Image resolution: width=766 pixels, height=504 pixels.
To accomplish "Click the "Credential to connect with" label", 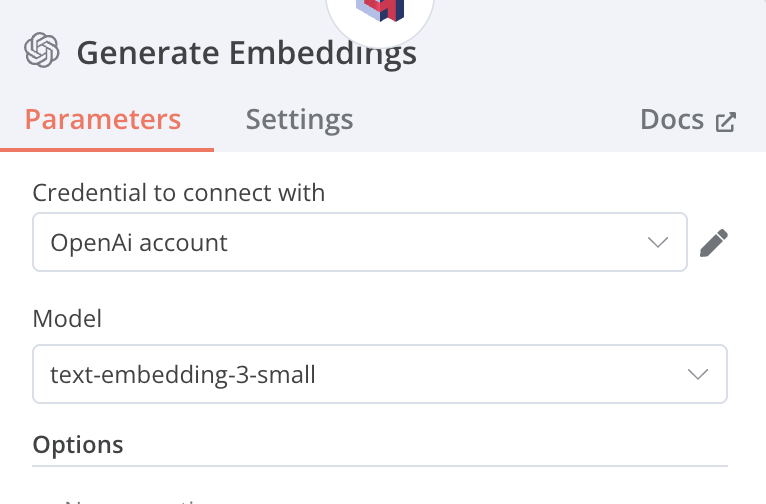I will click(x=179, y=193).
